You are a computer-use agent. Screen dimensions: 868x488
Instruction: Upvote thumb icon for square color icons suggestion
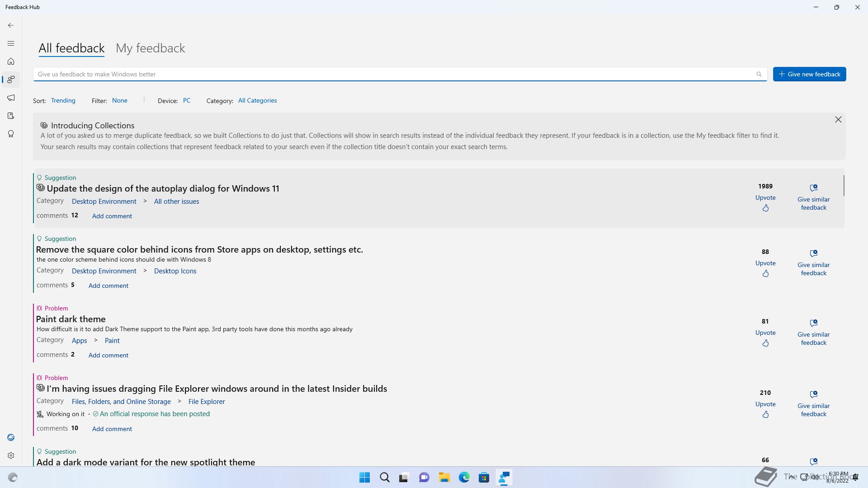pyautogui.click(x=765, y=273)
